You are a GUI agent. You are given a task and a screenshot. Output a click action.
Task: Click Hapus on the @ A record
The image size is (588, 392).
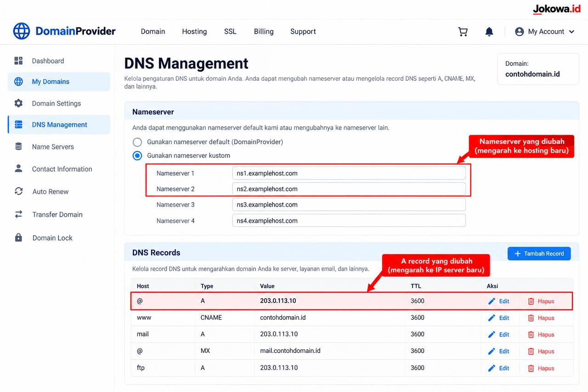point(541,301)
